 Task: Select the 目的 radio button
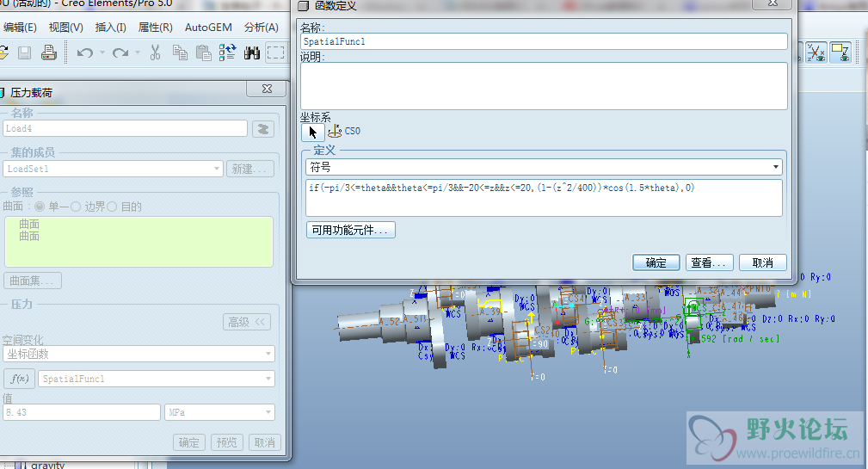click(113, 207)
